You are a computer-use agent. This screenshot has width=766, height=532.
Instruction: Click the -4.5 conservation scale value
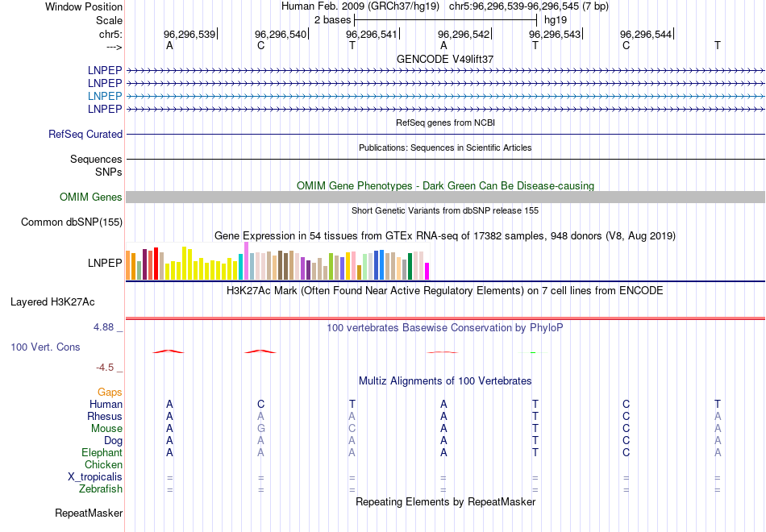click(105, 368)
